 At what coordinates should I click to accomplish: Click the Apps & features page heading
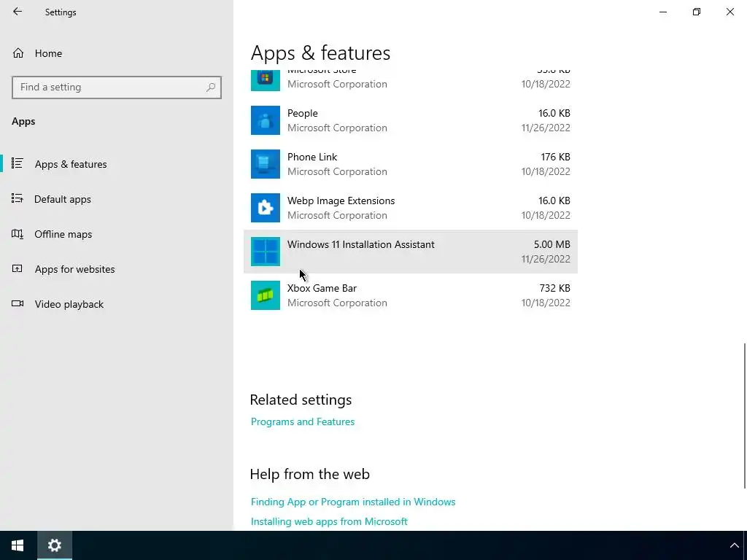click(320, 52)
